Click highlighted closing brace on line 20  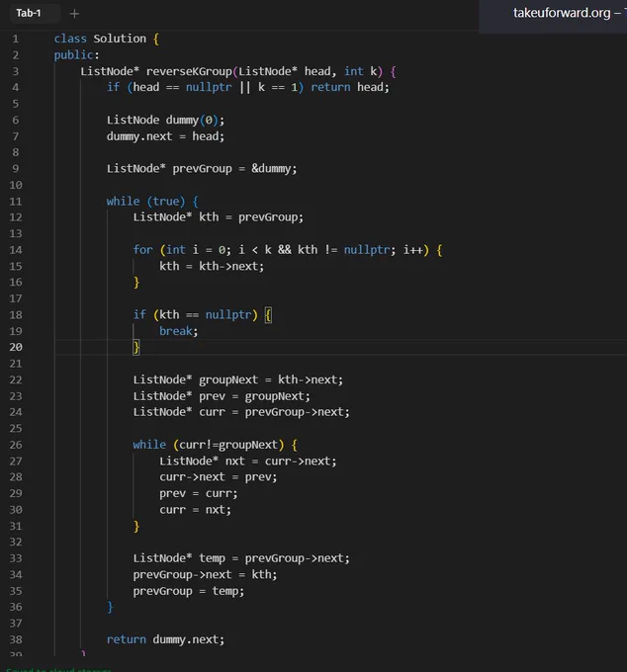pos(136,348)
